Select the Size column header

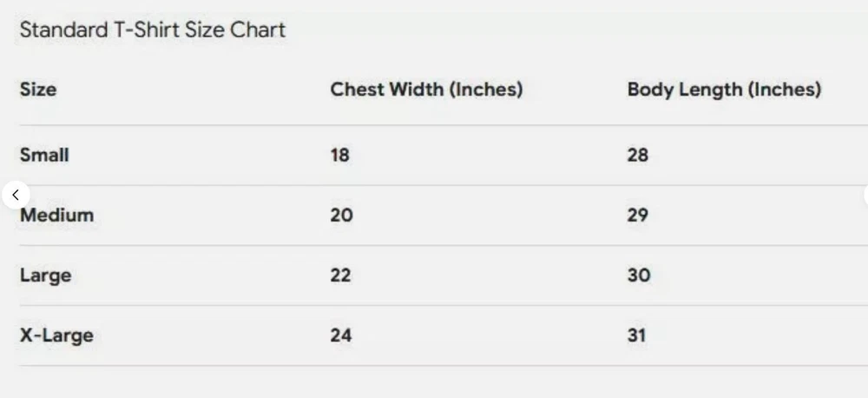38,90
